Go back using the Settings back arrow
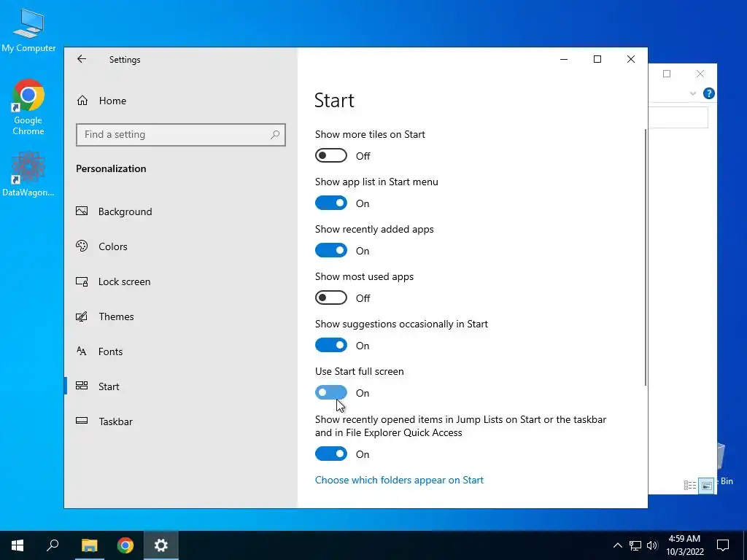The height and width of the screenshot is (560, 747). click(82, 59)
